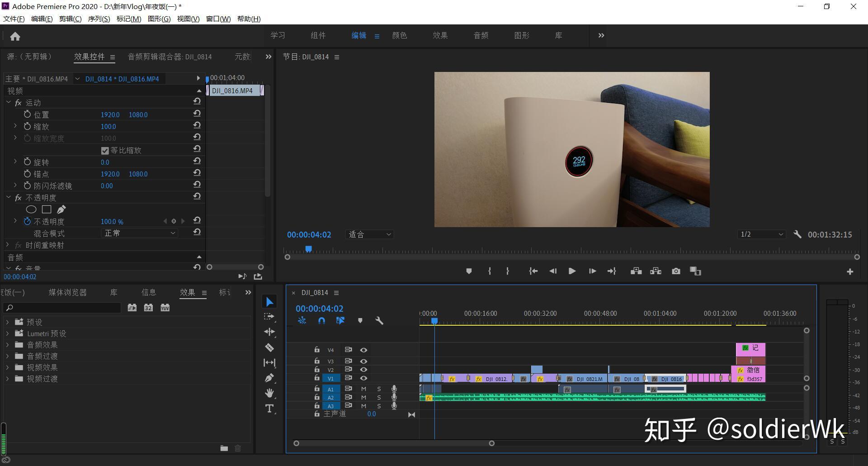Expand the 时间重映射 effect
The image size is (868, 466).
[x=7, y=245]
